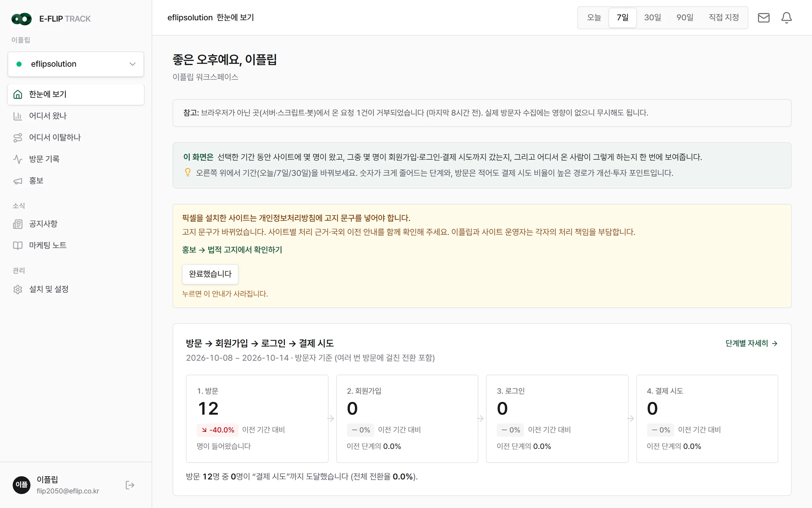Click the 이플 user avatar
Image resolution: width=812 pixels, height=508 pixels.
pos(22,485)
